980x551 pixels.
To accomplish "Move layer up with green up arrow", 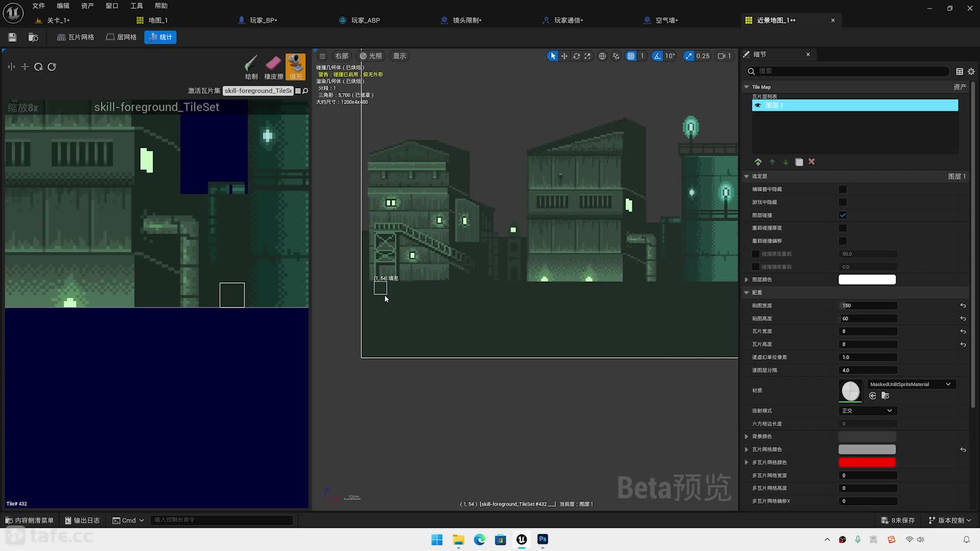I will pos(772,162).
